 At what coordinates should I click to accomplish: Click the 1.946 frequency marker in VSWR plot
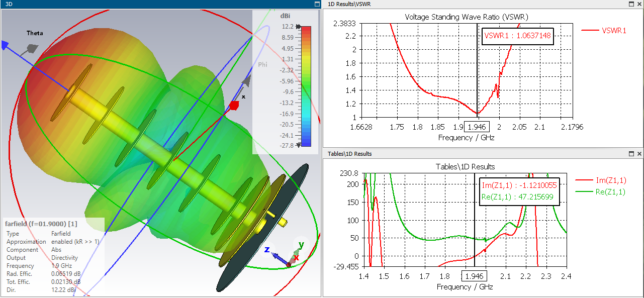477,128
